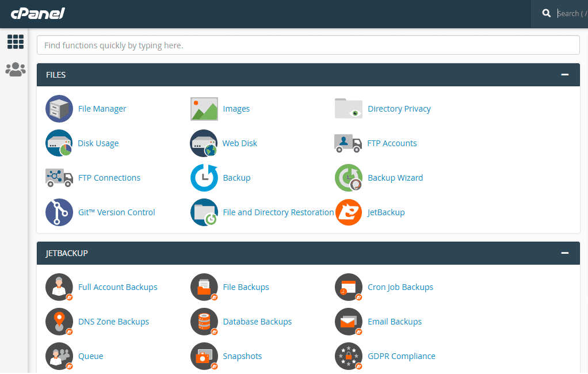Screen dimensions: 588x374
Task: Open the File Manager icon
Action: pyautogui.click(x=59, y=109)
